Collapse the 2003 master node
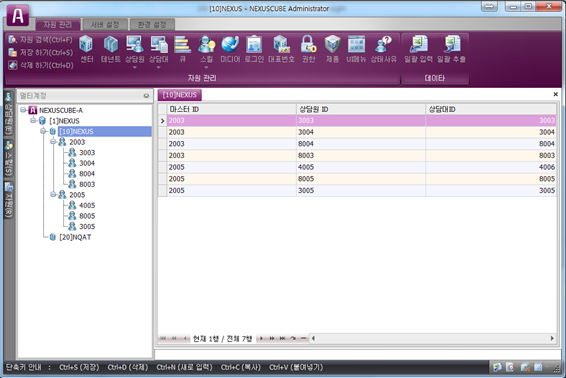Viewport: 566px width, 378px height. (53, 142)
